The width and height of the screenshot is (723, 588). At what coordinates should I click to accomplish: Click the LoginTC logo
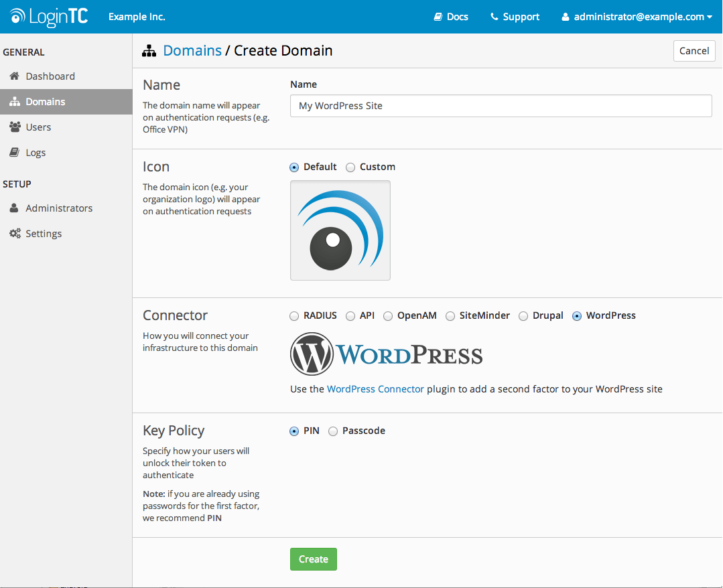point(49,17)
